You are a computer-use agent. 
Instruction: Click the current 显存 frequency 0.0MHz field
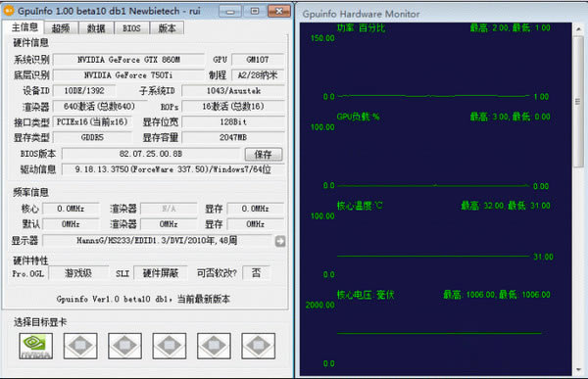click(x=256, y=209)
